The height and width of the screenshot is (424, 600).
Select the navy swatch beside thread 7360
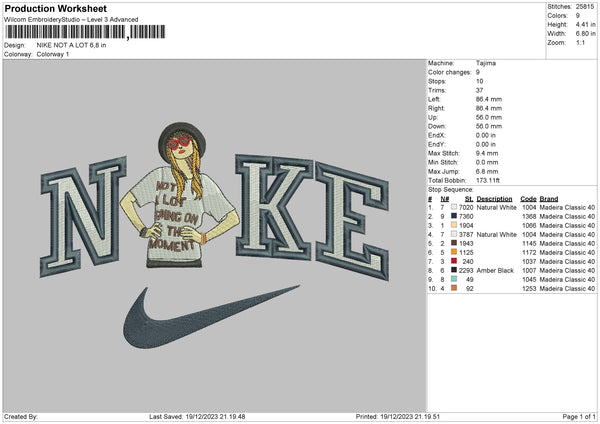(454, 216)
